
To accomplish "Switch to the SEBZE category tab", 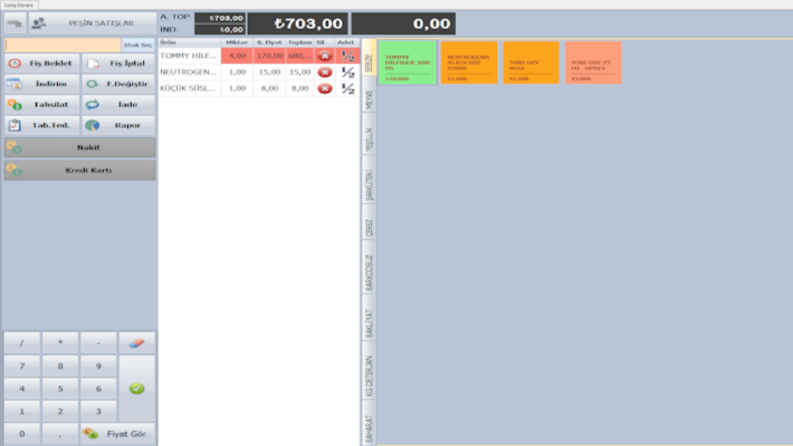I will click(369, 58).
